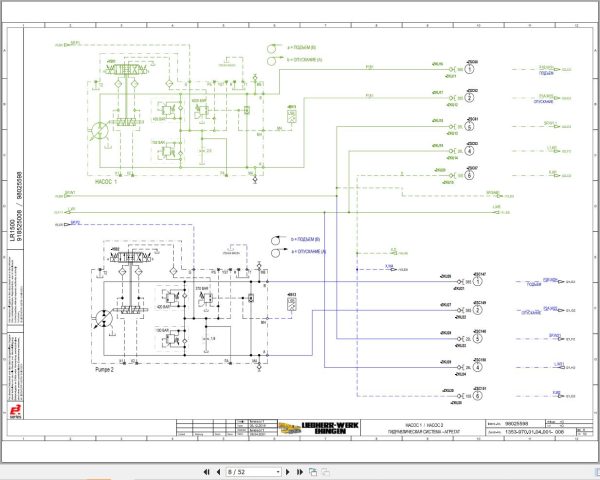Click the 98025598 number in title block
600x480 pixels.
517,424
